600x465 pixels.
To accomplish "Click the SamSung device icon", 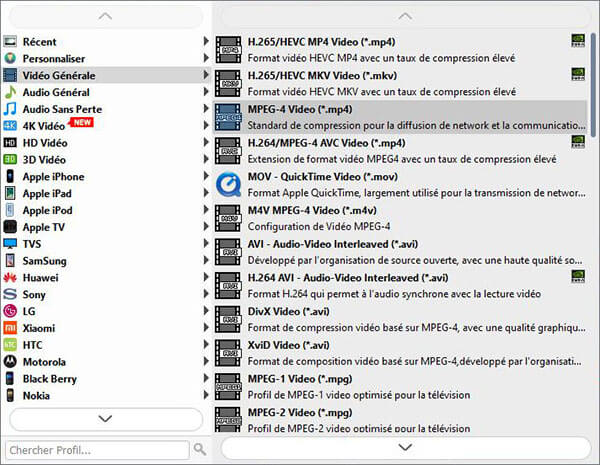I will 10,261.
